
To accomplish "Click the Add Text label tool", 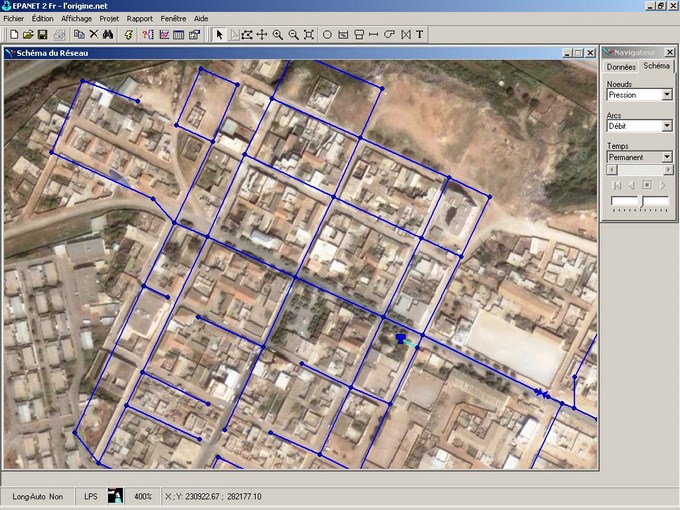I will pyautogui.click(x=420, y=34).
